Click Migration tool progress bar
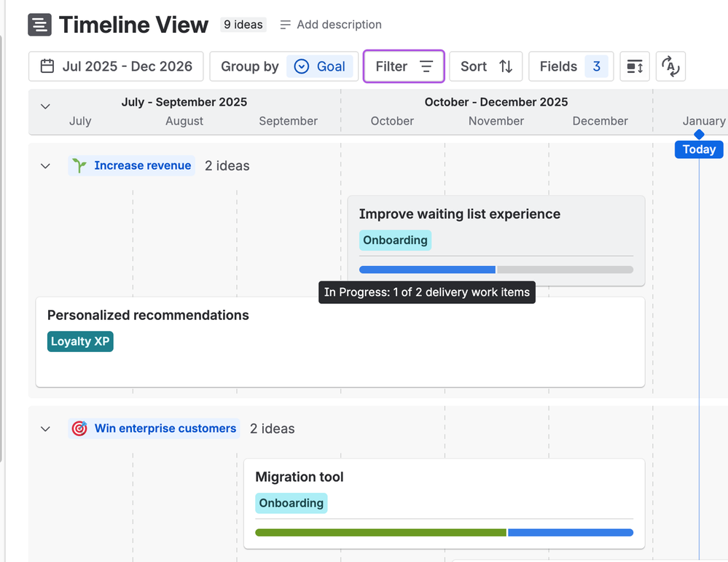The width and height of the screenshot is (728, 562). click(444, 532)
